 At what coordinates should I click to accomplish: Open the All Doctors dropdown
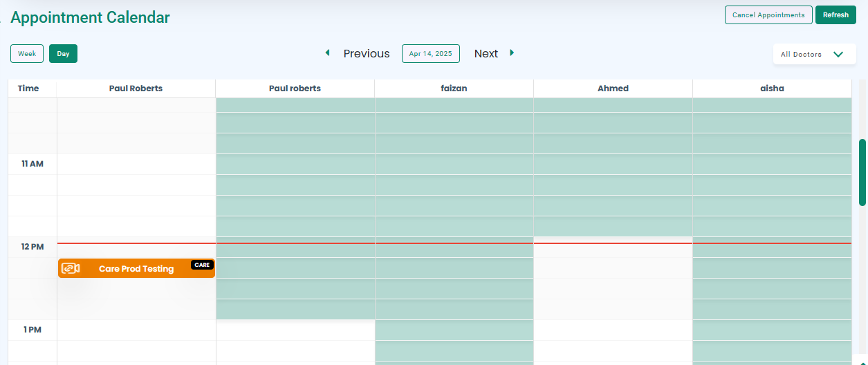pos(814,54)
